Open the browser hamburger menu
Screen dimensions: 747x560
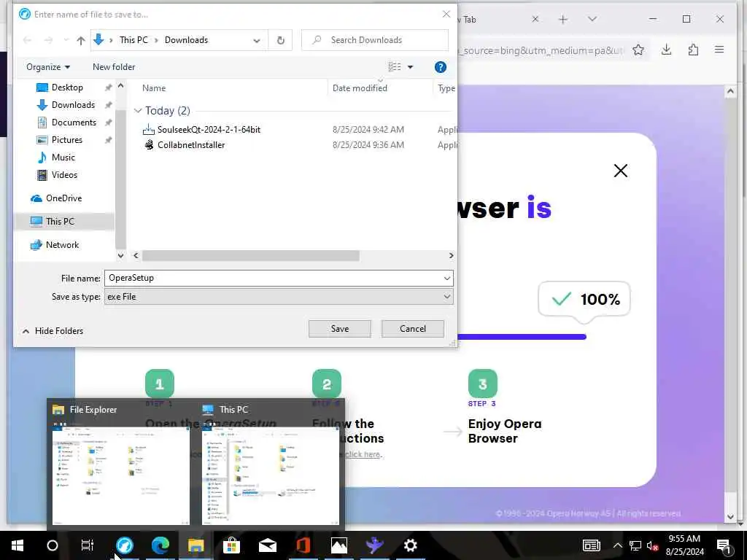719,50
